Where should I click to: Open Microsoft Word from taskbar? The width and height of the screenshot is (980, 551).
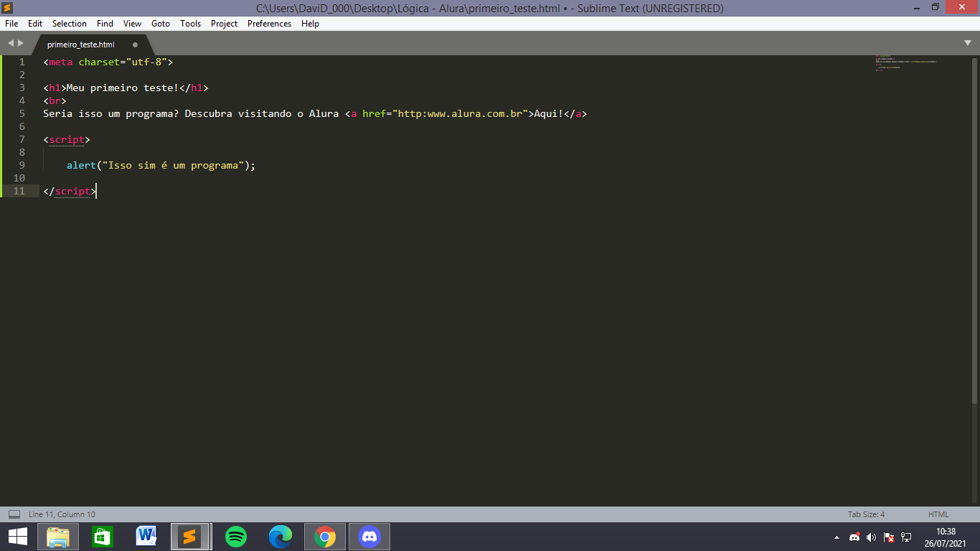coord(146,536)
